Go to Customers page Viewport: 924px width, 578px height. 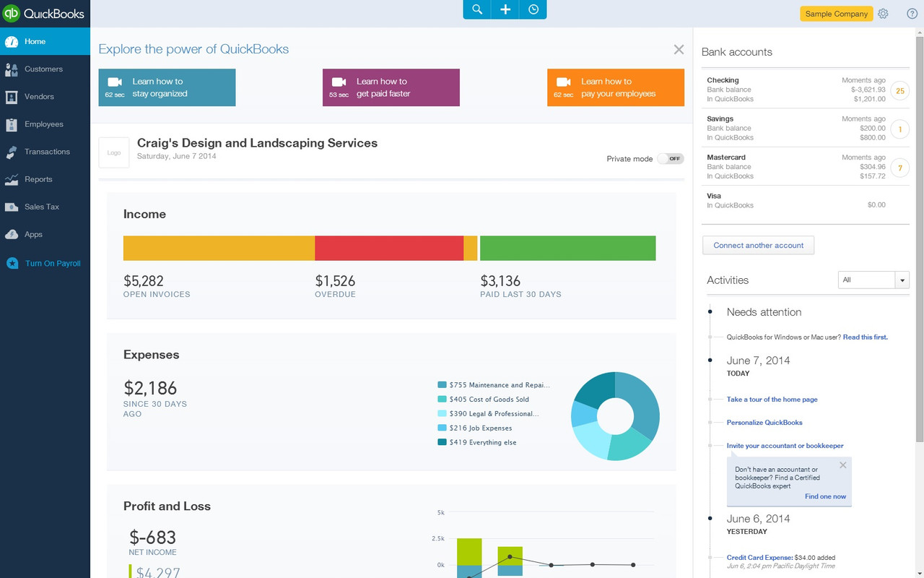(x=44, y=69)
